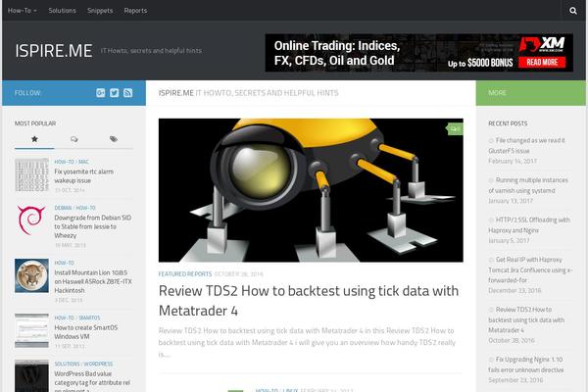The width and height of the screenshot is (588, 392).
Task: Click the MOST POPULAR heading
Action: (x=35, y=123)
